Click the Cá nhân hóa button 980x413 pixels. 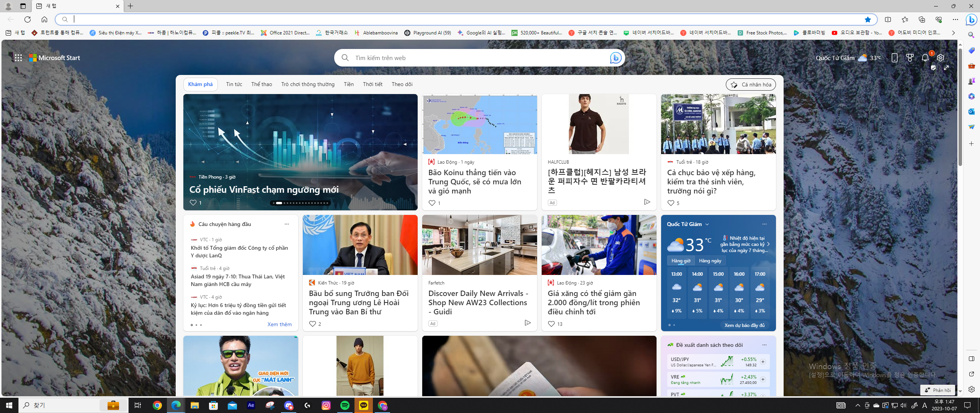coord(750,85)
